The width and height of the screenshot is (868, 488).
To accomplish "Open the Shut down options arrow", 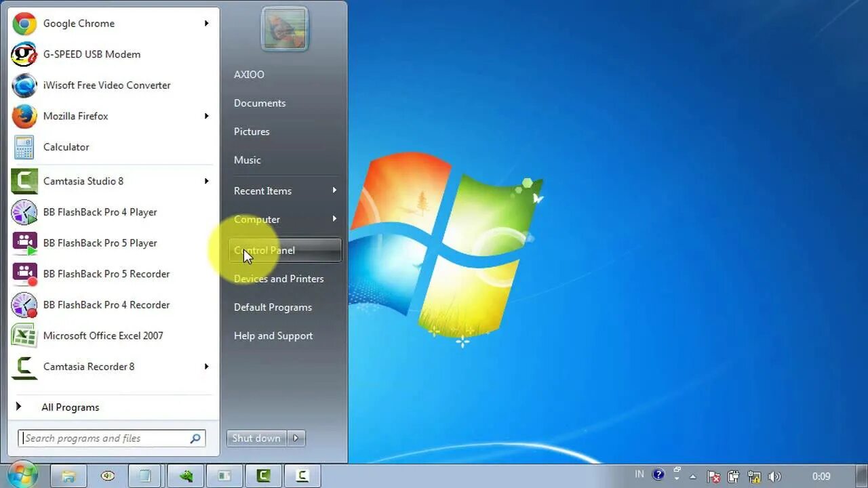I will pyautogui.click(x=296, y=438).
